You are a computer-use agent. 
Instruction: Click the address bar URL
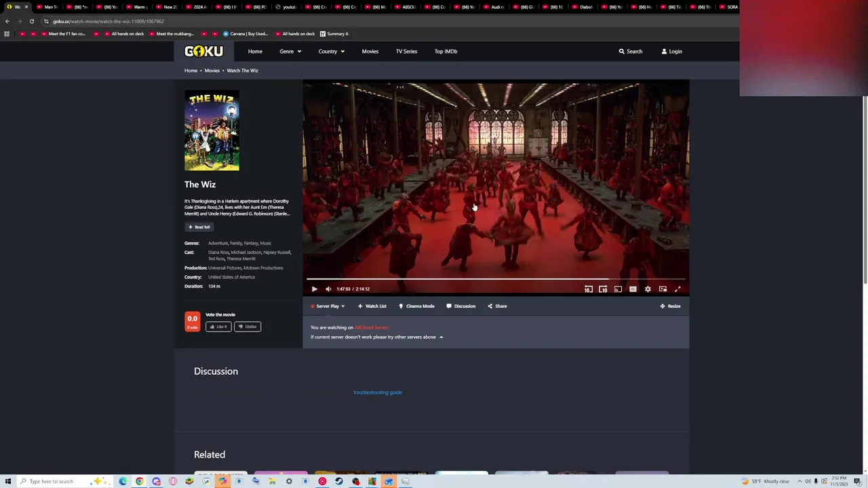108,21
